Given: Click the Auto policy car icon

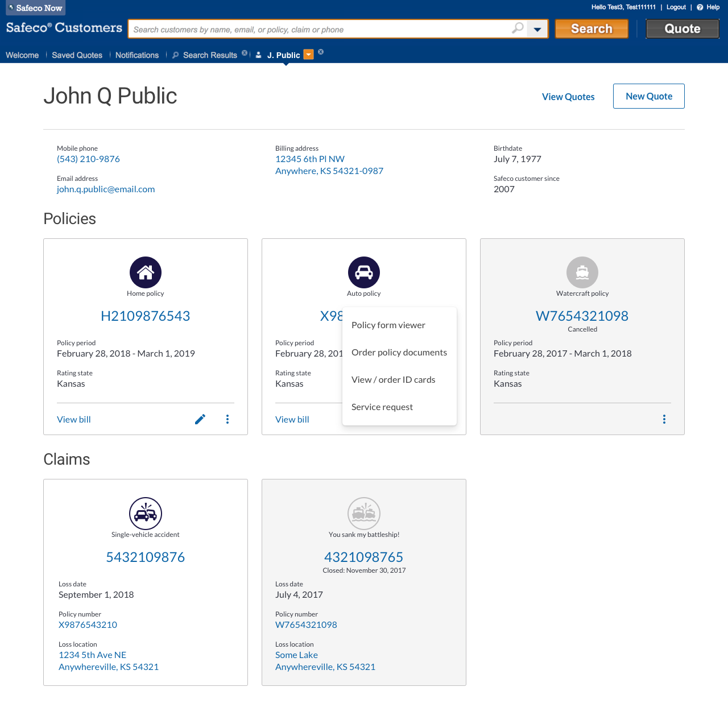Looking at the screenshot, I should coord(364,272).
